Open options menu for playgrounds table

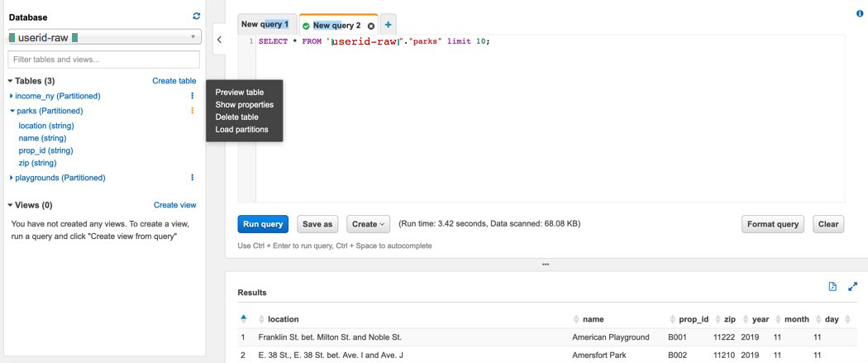[192, 178]
